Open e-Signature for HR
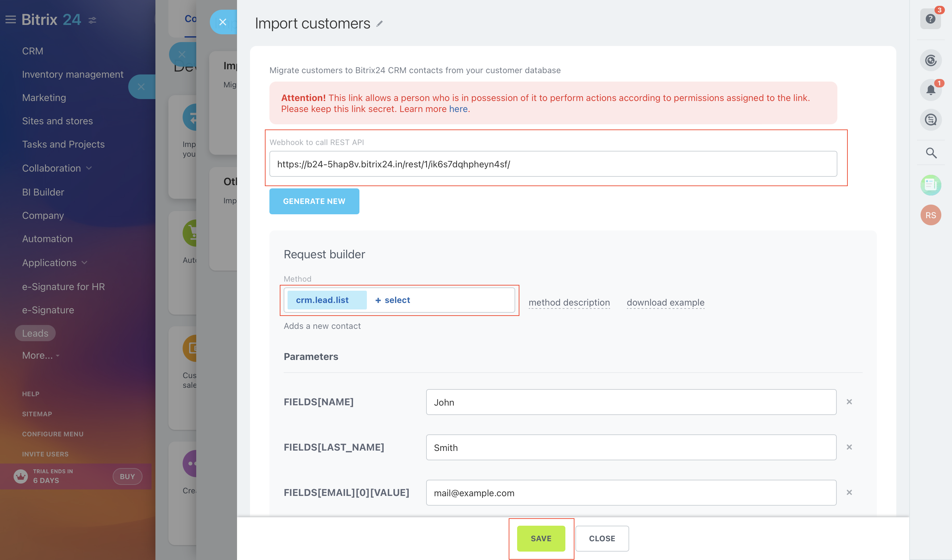Image resolution: width=952 pixels, height=560 pixels. 63,286
